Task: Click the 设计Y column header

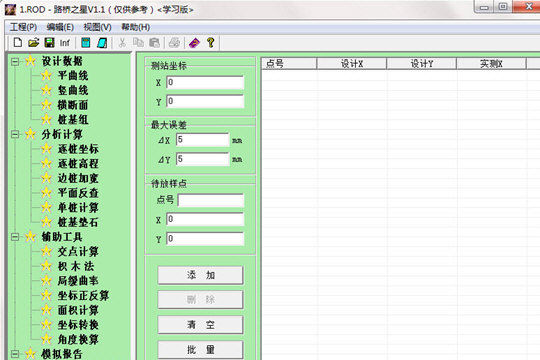Action: click(422, 64)
